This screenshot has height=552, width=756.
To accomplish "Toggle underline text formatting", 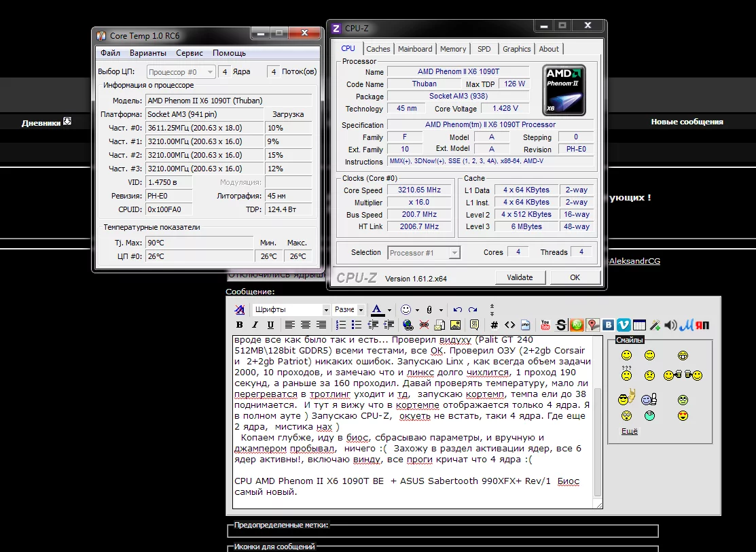I will click(270, 325).
